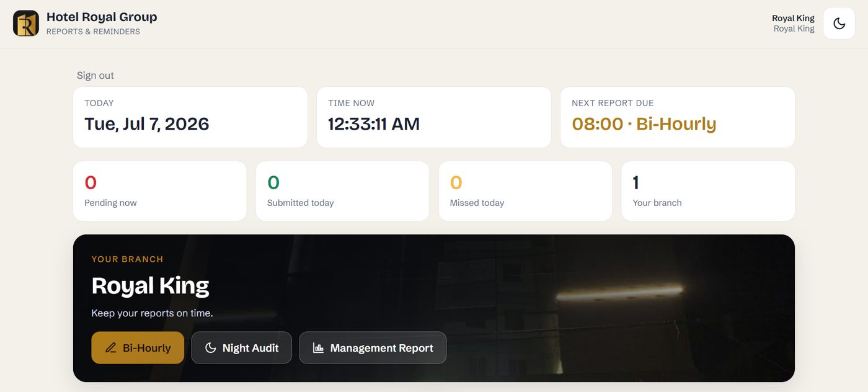Click the 08:00 · Bi-Hourly next report value
Image resolution: width=868 pixels, height=392 pixels.
[644, 124]
